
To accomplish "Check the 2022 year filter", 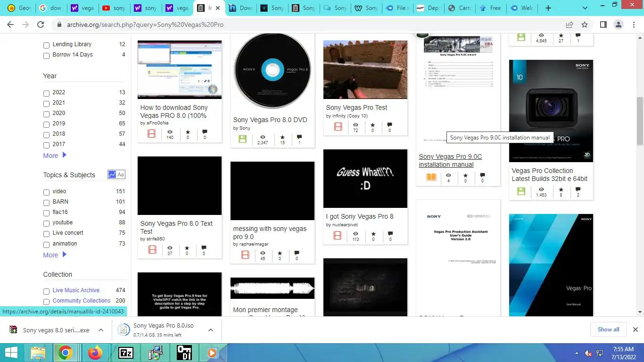I will (x=46, y=93).
